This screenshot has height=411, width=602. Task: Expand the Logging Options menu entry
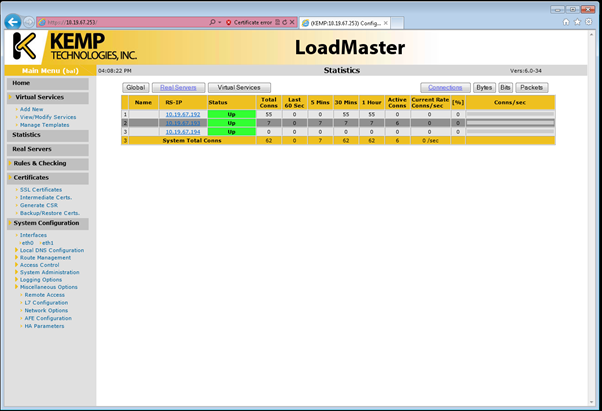[43, 280]
